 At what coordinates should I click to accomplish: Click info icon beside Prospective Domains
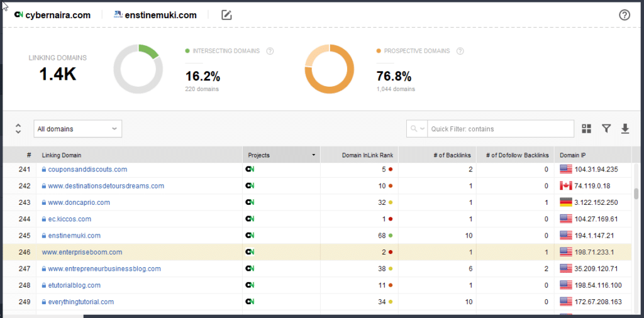point(460,51)
